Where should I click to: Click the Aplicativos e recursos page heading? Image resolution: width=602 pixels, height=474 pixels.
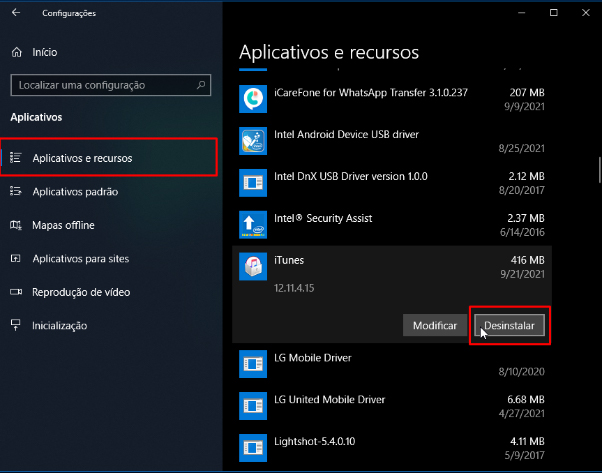pos(329,52)
